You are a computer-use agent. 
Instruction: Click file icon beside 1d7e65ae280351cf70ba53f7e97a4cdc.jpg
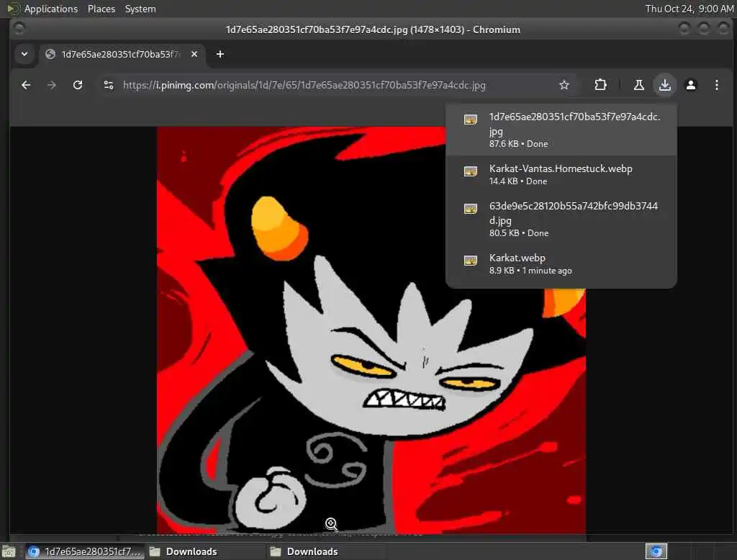click(471, 119)
